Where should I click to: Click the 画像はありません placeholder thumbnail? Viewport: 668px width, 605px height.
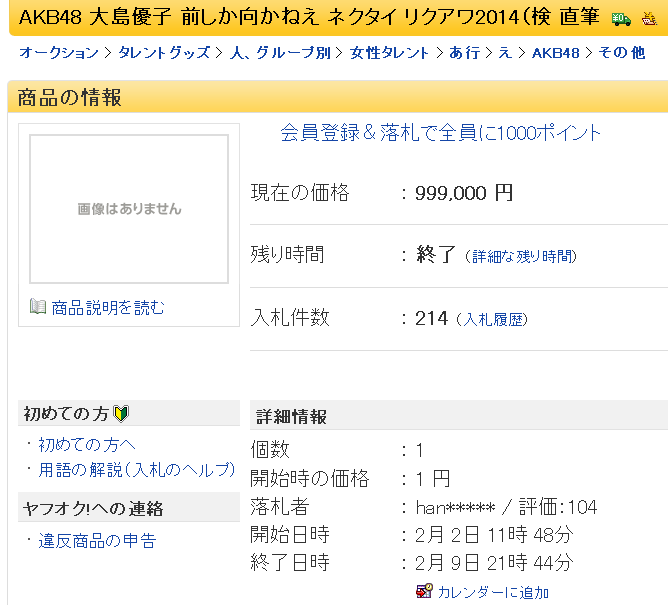pyautogui.click(x=129, y=209)
